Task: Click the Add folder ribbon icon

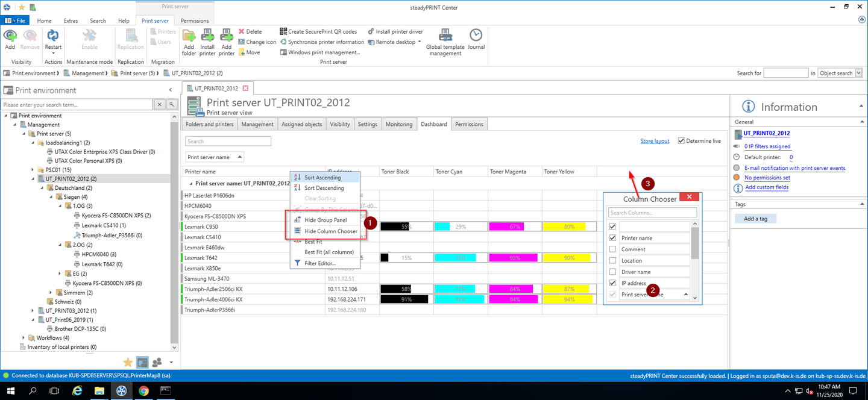Action: click(x=189, y=36)
